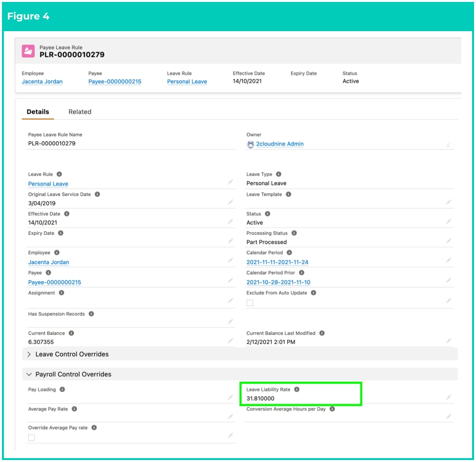Click info icon next to Pay Loading
The image size is (476, 462).
tap(62, 389)
